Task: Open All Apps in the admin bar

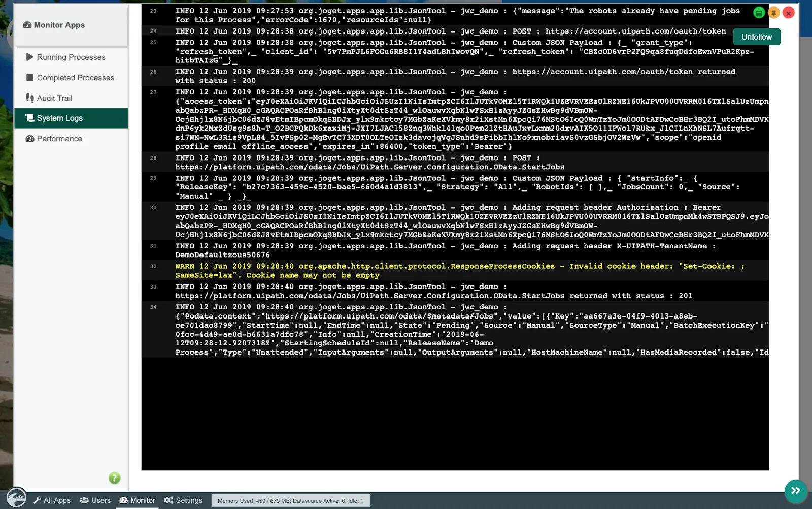Action: tap(52, 500)
